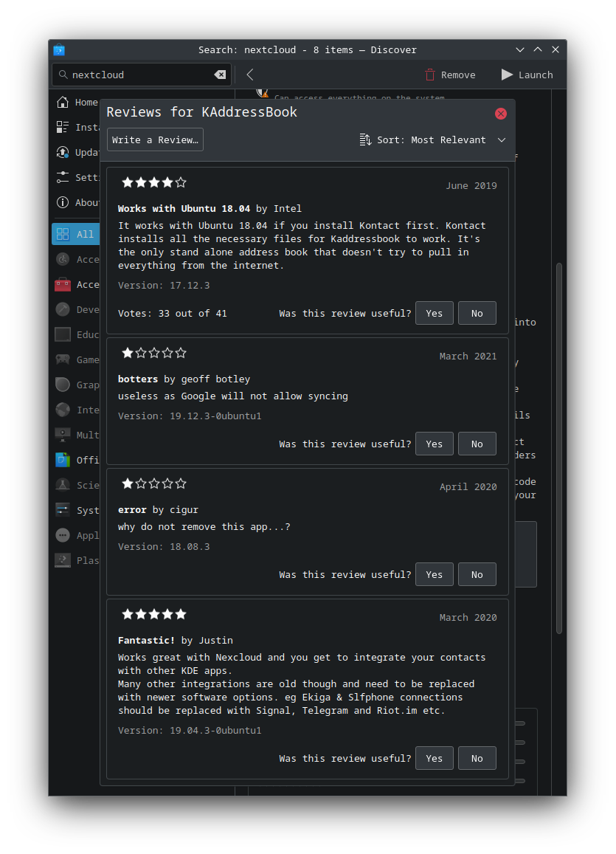Vote No on cigur's review
The width and height of the screenshot is (616, 854).
tap(477, 574)
